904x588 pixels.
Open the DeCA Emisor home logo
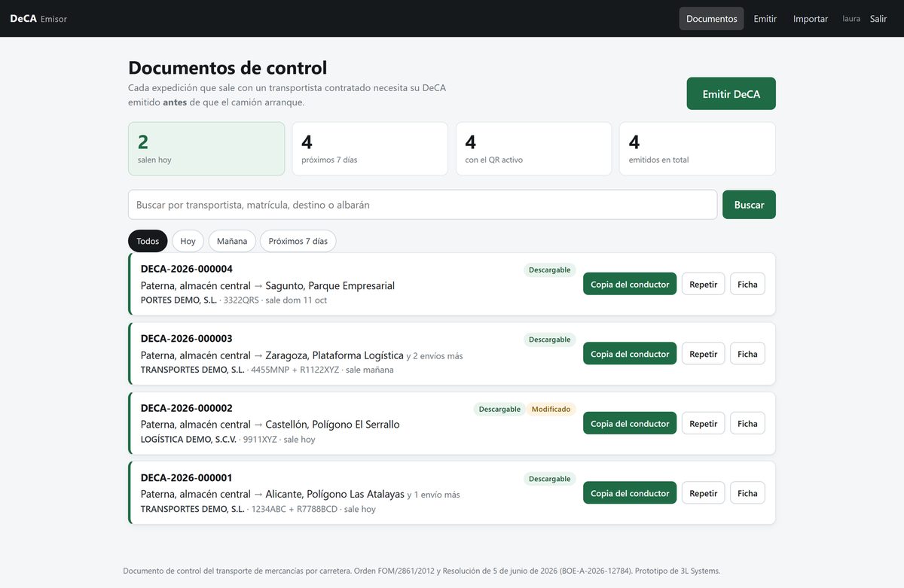coord(38,19)
